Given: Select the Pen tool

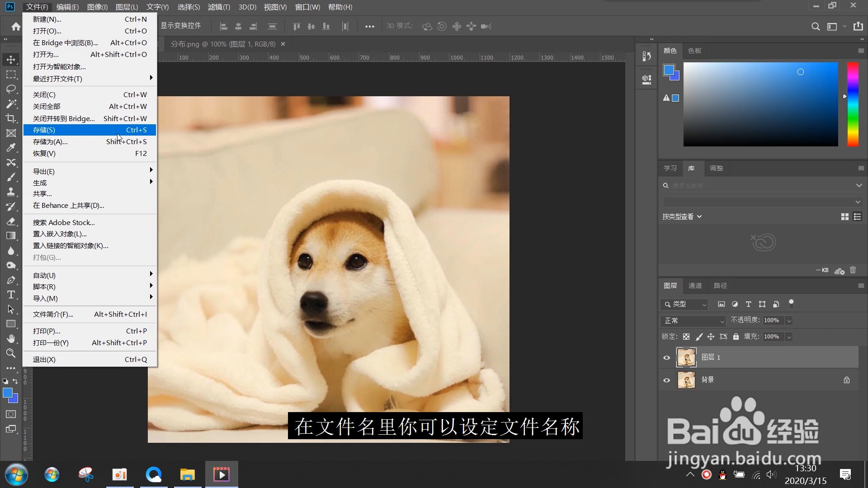Looking at the screenshot, I should (x=11, y=280).
